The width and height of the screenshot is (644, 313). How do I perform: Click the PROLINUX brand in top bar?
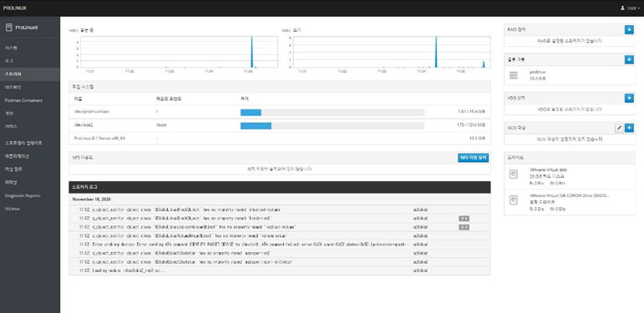point(15,8)
